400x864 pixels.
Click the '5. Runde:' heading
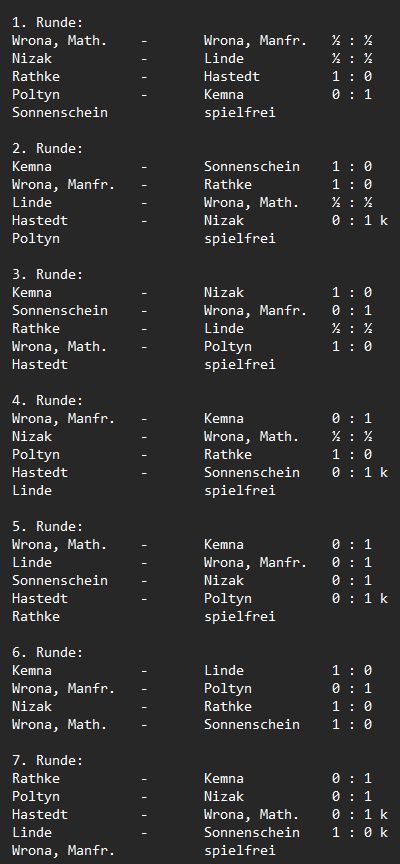[47, 526]
